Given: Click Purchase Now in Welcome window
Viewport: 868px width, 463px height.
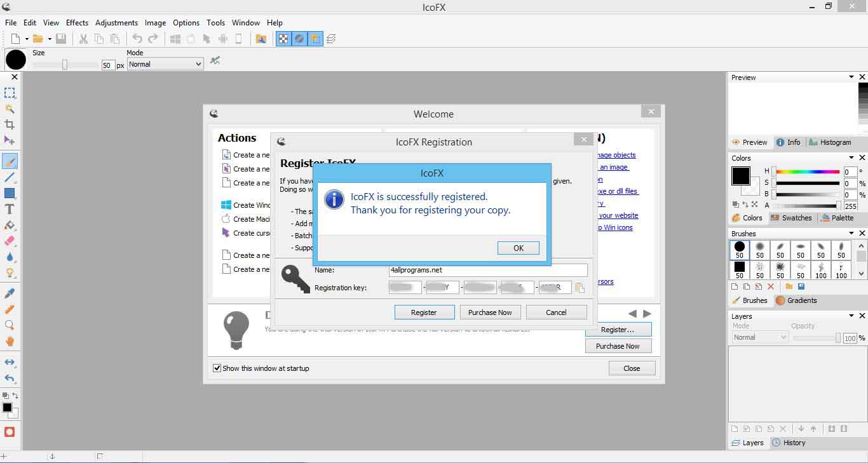Looking at the screenshot, I should (618, 346).
